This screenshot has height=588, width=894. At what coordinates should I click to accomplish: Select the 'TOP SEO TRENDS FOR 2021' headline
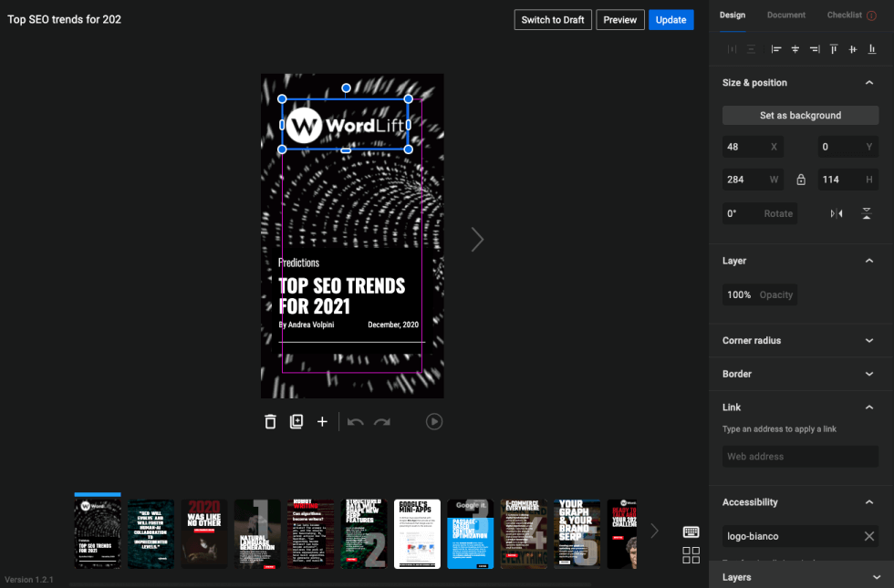[342, 295]
